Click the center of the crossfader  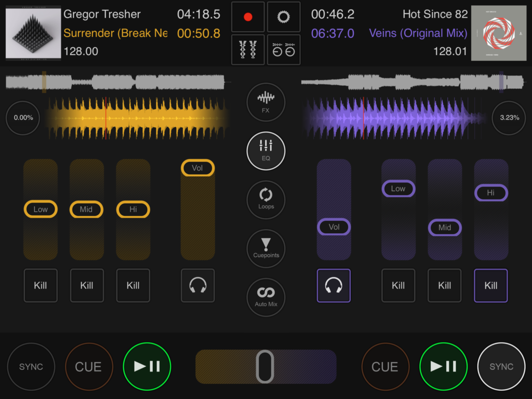point(265,366)
